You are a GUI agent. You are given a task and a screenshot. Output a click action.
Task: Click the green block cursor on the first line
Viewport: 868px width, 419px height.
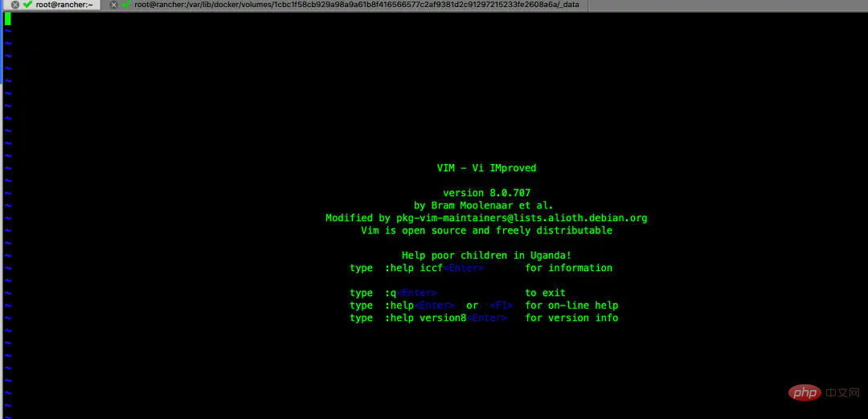tap(8, 18)
